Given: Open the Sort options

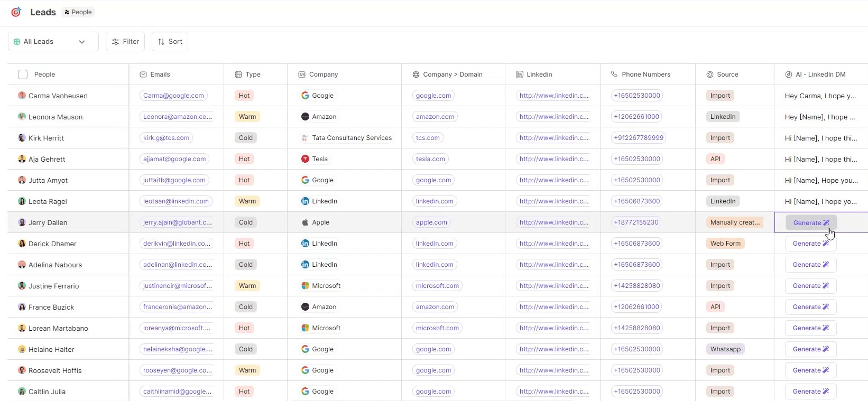Looking at the screenshot, I should coord(170,42).
